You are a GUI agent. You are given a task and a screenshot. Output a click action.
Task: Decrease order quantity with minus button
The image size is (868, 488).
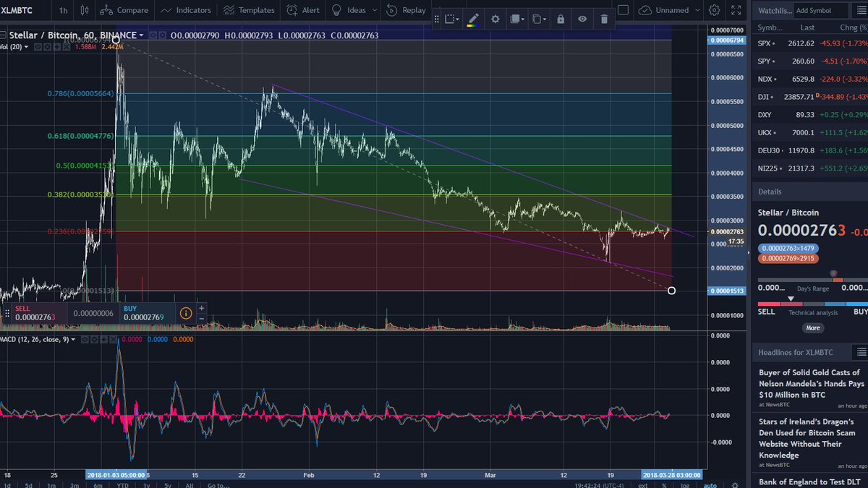[x=201, y=318]
